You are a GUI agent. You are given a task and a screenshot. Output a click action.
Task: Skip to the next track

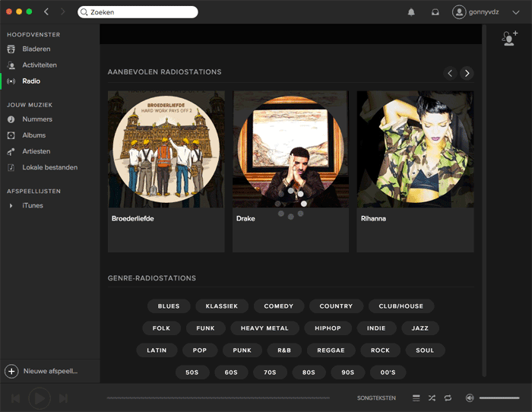[x=63, y=398]
